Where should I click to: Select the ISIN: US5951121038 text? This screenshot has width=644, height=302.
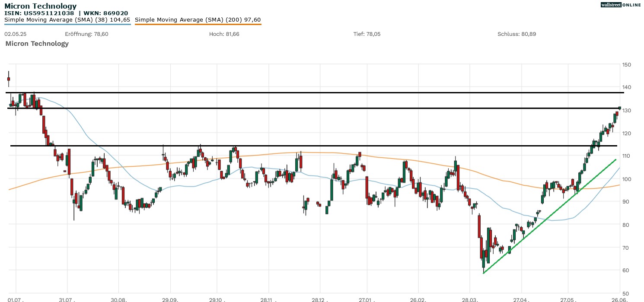(x=39, y=13)
